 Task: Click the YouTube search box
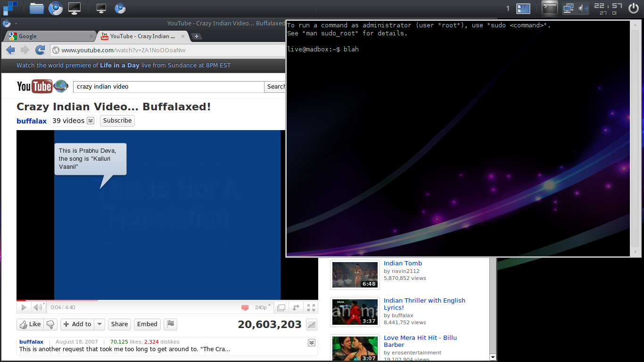click(x=169, y=87)
